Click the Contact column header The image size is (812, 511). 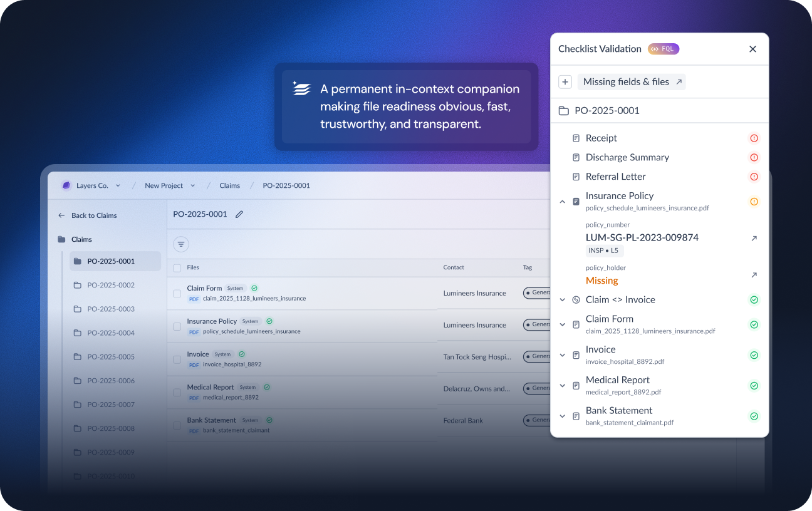(454, 267)
